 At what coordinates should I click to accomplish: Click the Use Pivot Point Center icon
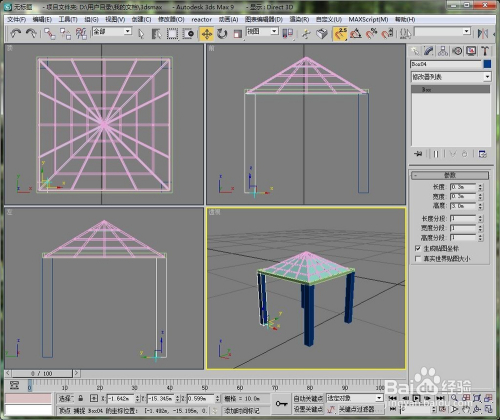pos(288,34)
